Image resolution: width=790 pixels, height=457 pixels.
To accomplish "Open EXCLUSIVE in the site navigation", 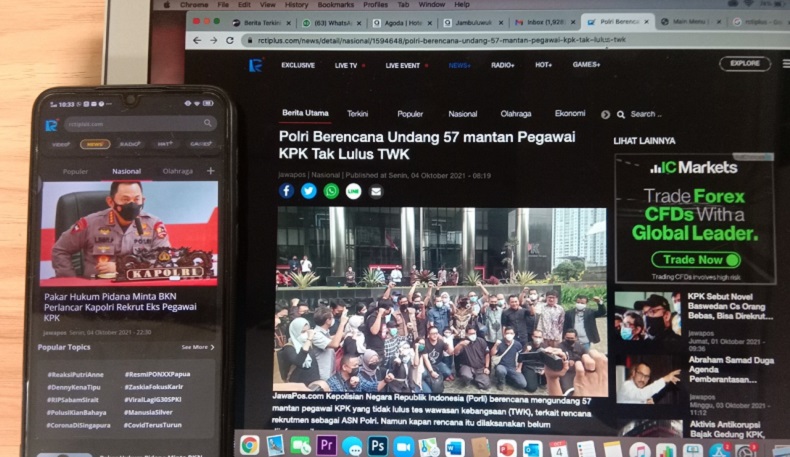I will (298, 66).
